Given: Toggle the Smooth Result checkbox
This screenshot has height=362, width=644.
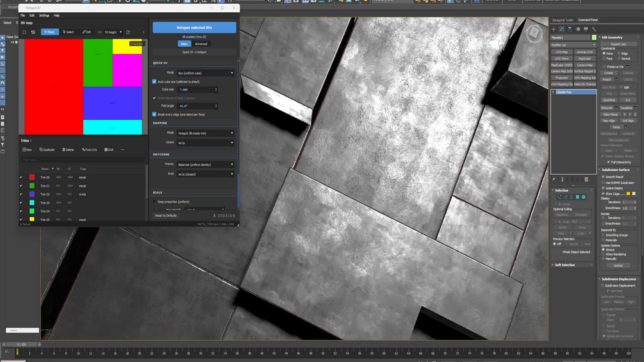Looking at the screenshot, I should [x=604, y=177].
